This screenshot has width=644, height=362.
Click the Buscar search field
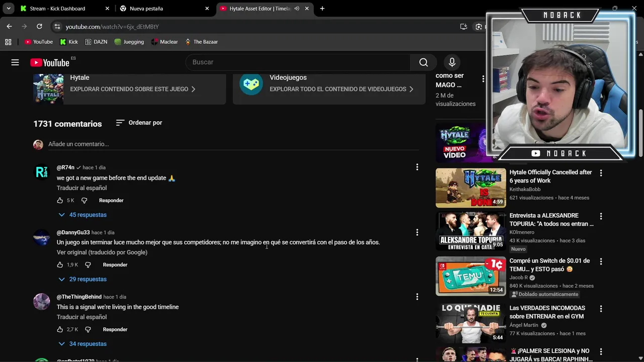298,62
